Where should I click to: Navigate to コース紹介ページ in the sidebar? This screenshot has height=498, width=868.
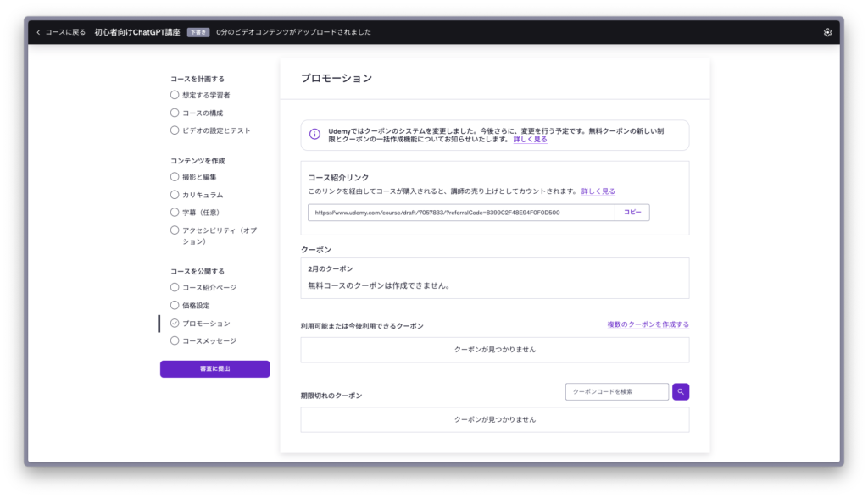pos(209,288)
